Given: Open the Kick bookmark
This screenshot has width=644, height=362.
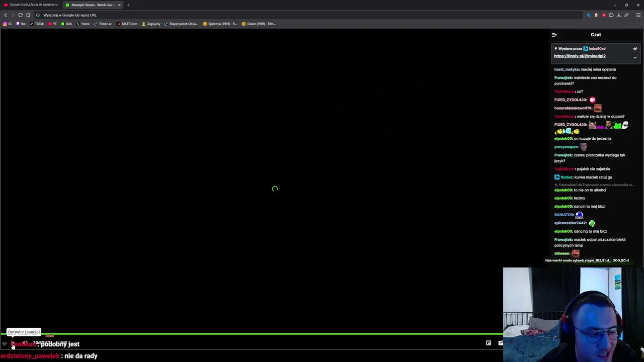Looking at the screenshot, I should pyautogui.click(x=66, y=24).
